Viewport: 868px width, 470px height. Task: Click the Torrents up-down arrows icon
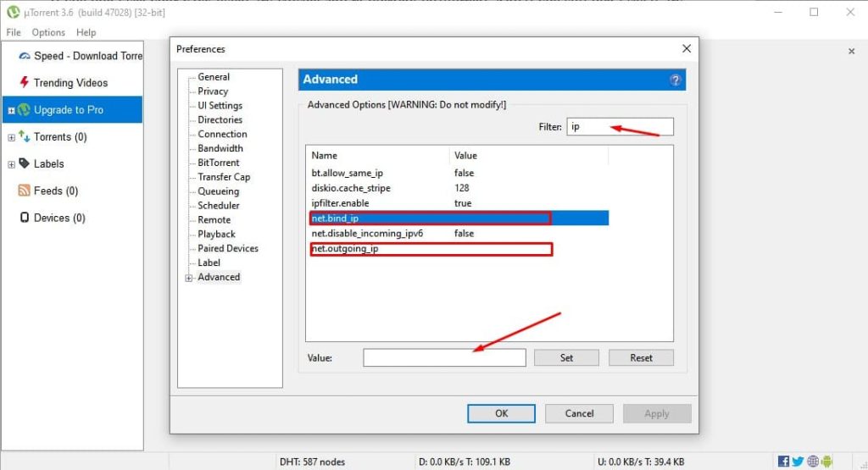pyautogui.click(x=24, y=136)
